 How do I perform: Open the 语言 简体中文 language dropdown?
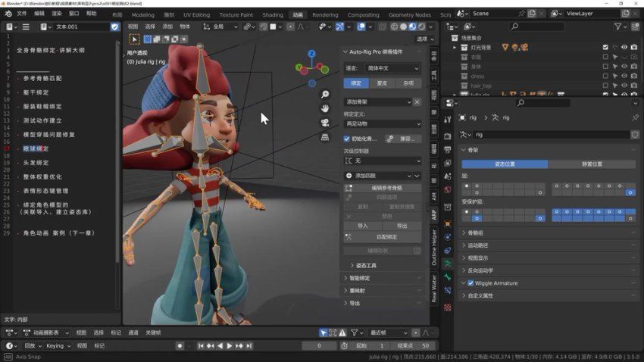click(392, 68)
